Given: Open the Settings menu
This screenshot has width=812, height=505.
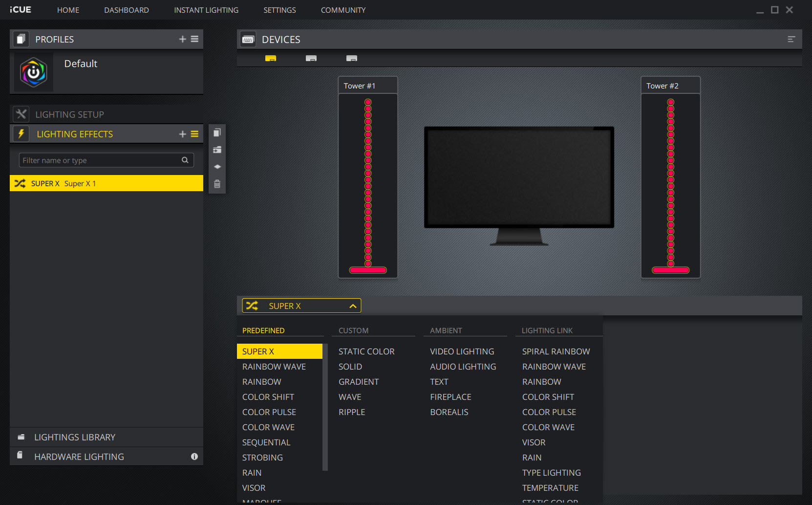Looking at the screenshot, I should click(279, 10).
